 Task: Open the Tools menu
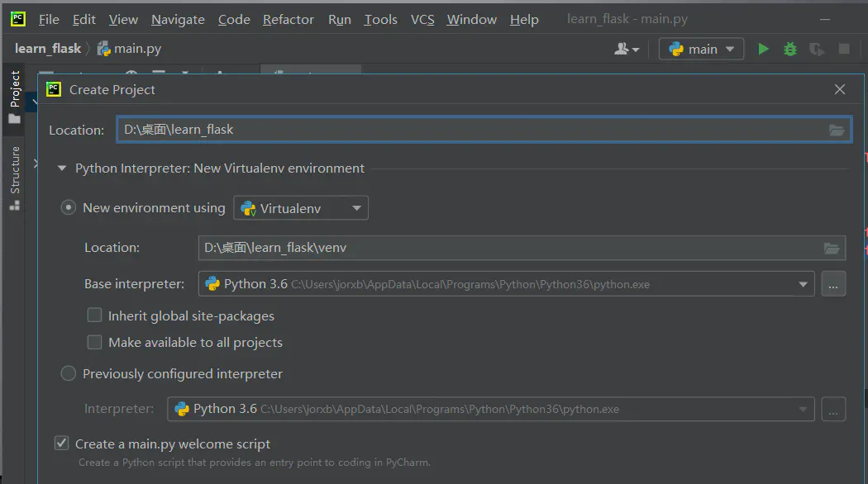click(381, 19)
